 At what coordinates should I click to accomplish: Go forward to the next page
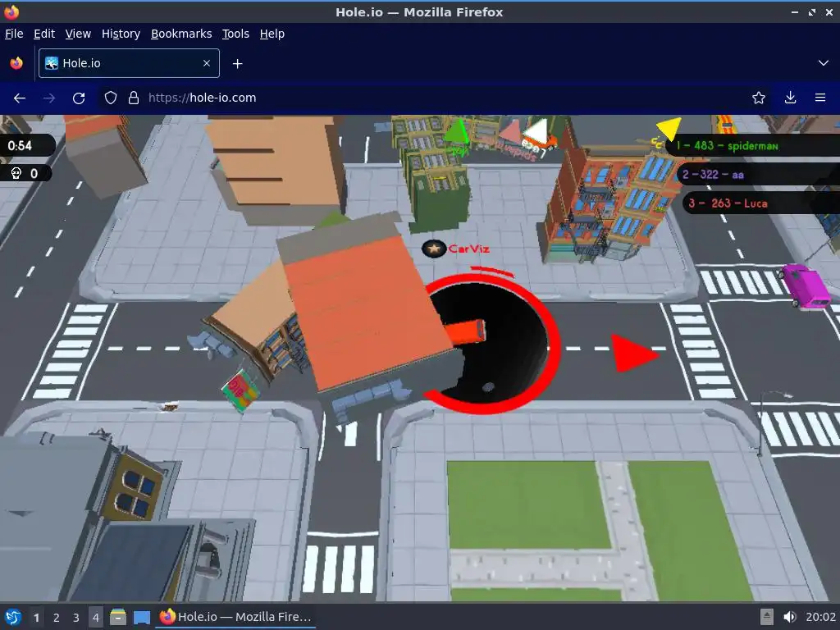pos(49,98)
